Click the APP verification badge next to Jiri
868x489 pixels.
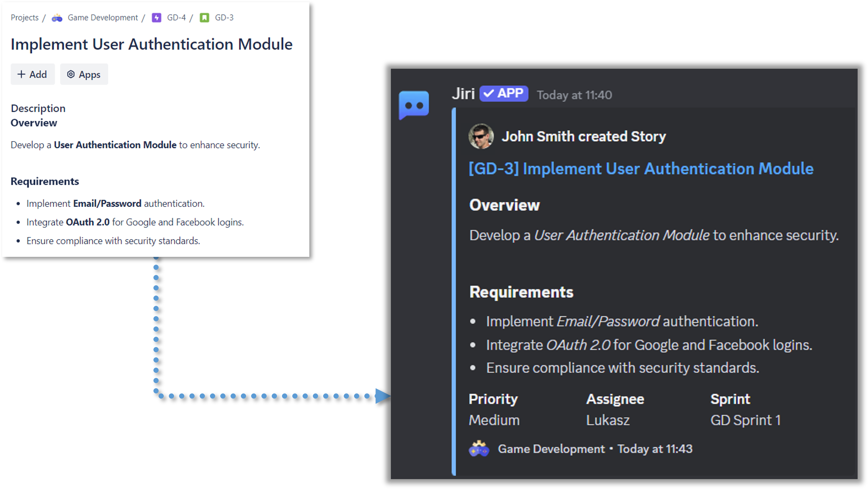click(504, 94)
